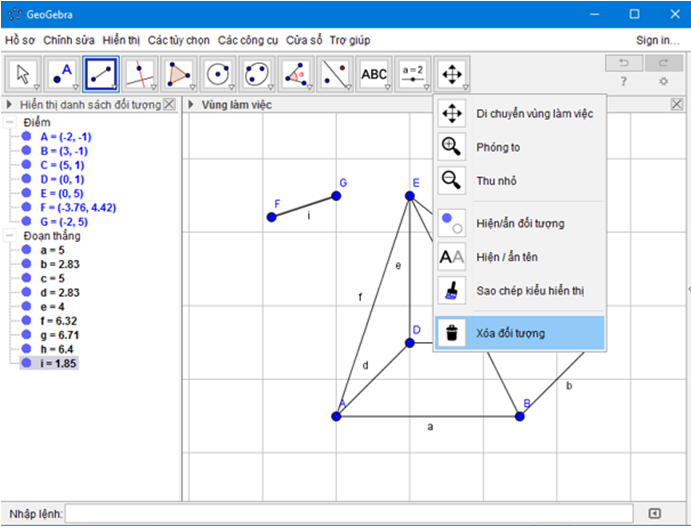The height and width of the screenshot is (528, 691).
Task: Collapse the Điểm tree group
Action: click(x=10, y=124)
